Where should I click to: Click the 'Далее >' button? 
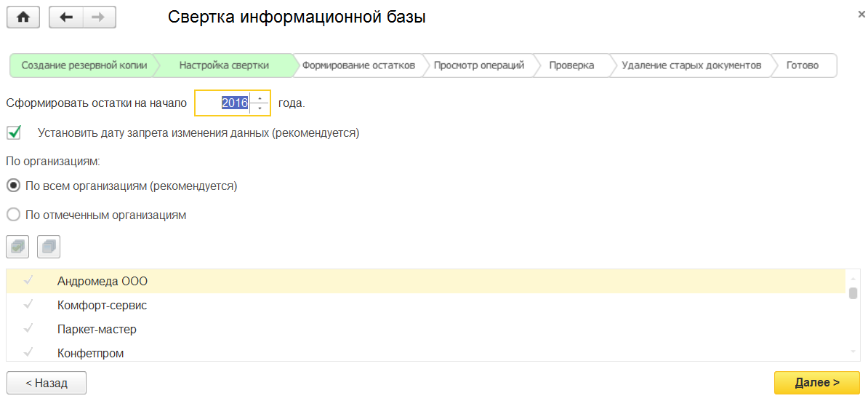pyautogui.click(x=817, y=383)
